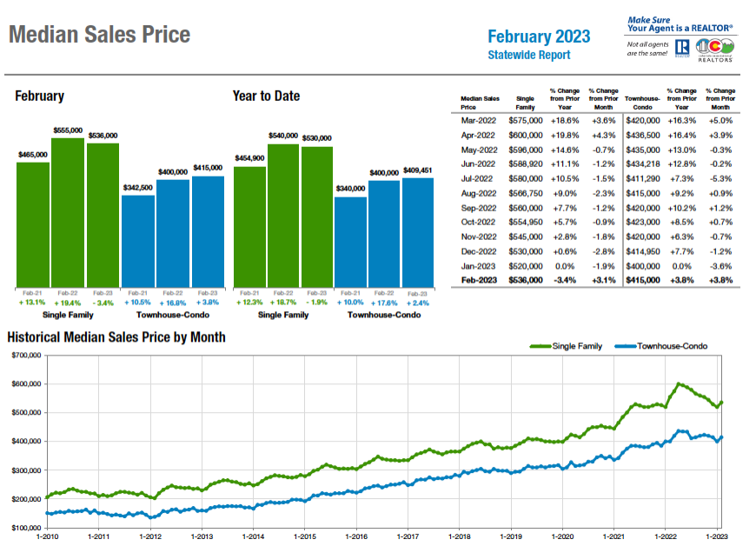Select the $342,500 Feb-21 Townhouse-Condo bar

138,241
